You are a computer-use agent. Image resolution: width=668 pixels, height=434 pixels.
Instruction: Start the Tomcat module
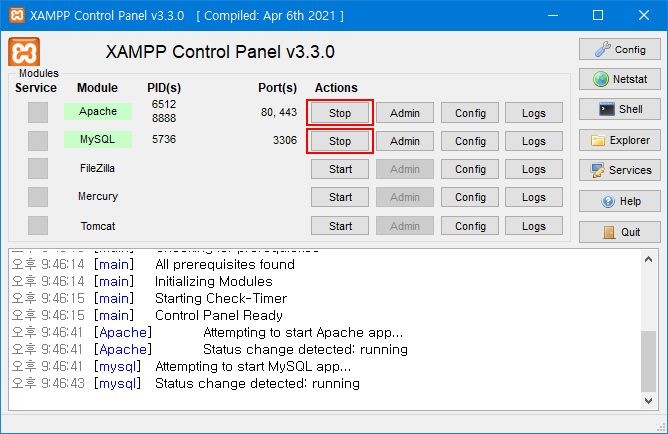point(340,226)
